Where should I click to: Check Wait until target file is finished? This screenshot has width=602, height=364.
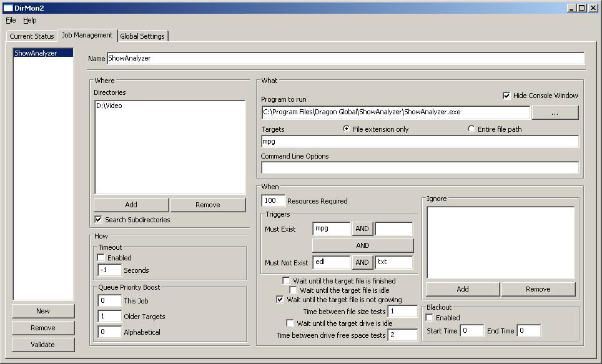[286, 281]
